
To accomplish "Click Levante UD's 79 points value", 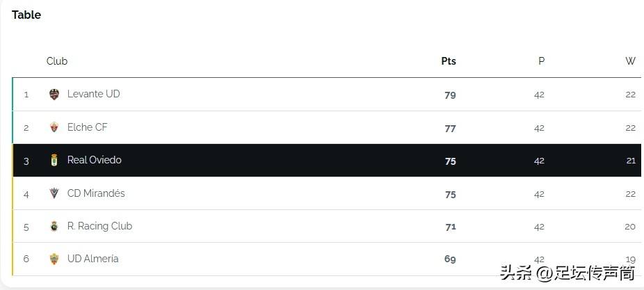I will click(x=450, y=95).
